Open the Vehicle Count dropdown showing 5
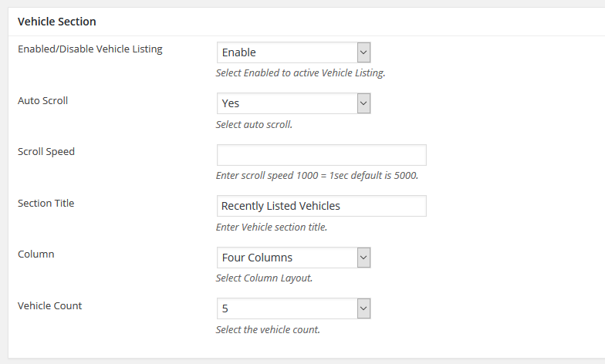The width and height of the screenshot is (605, 364). 293,308
